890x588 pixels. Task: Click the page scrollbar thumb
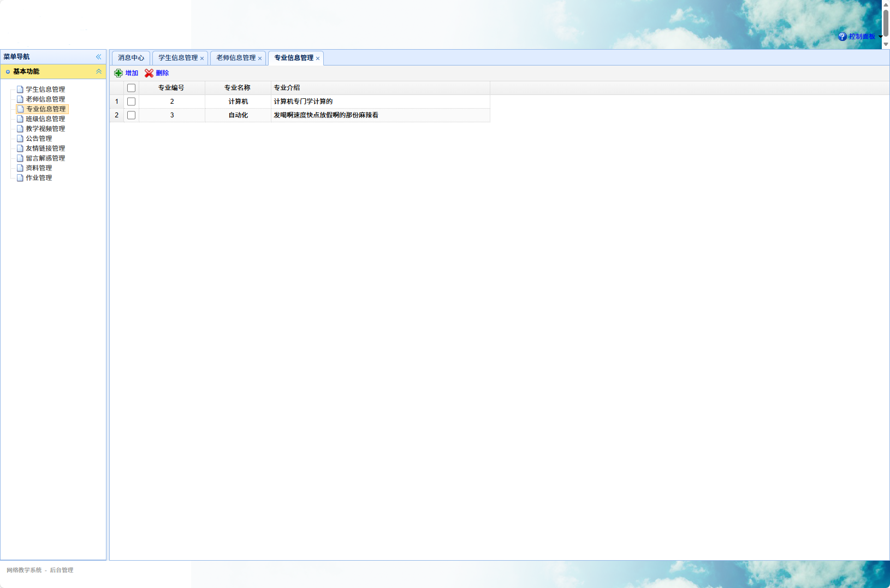point(886,22)
